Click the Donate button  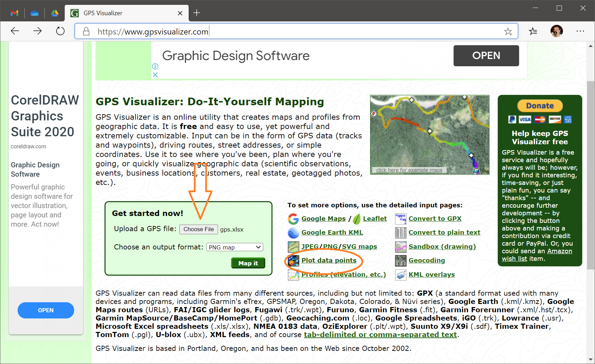pyautogui.click(x=540, y=106)
